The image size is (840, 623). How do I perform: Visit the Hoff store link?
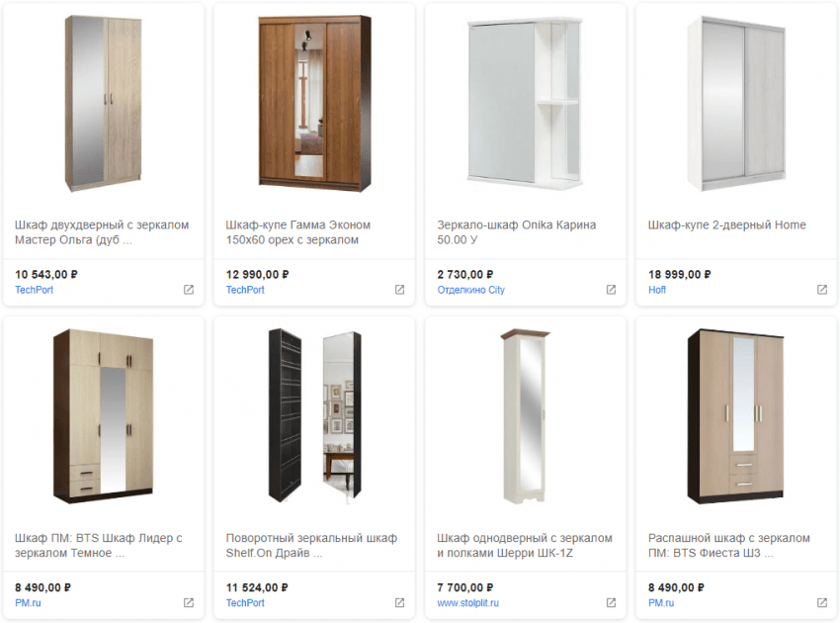(657, 290)
